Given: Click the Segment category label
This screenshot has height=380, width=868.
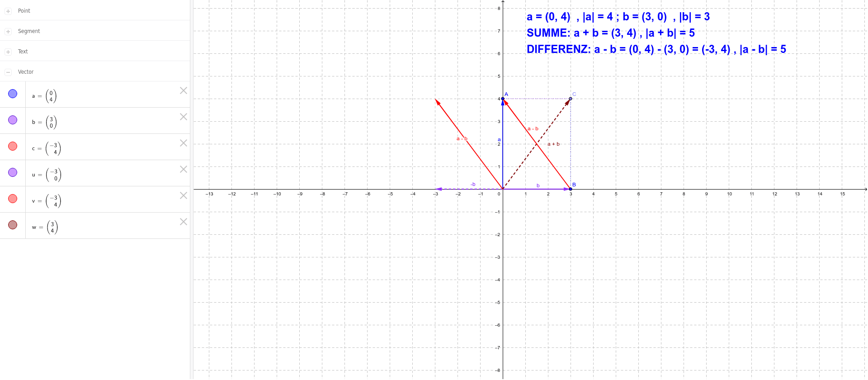Looking at the screenshot, I should point(29,31).
